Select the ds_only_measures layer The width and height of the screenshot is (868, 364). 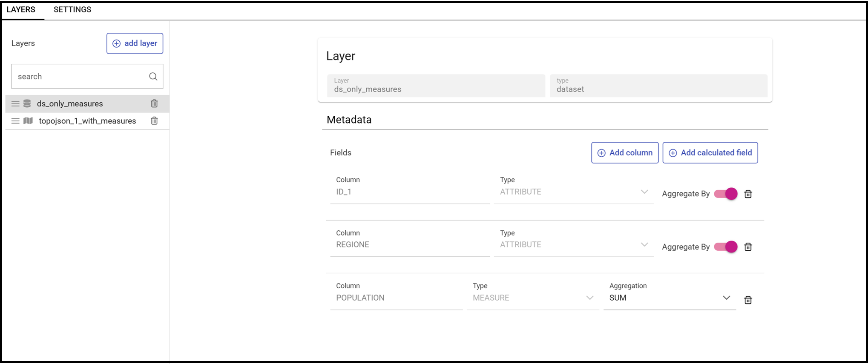click(x=87, y=103)
